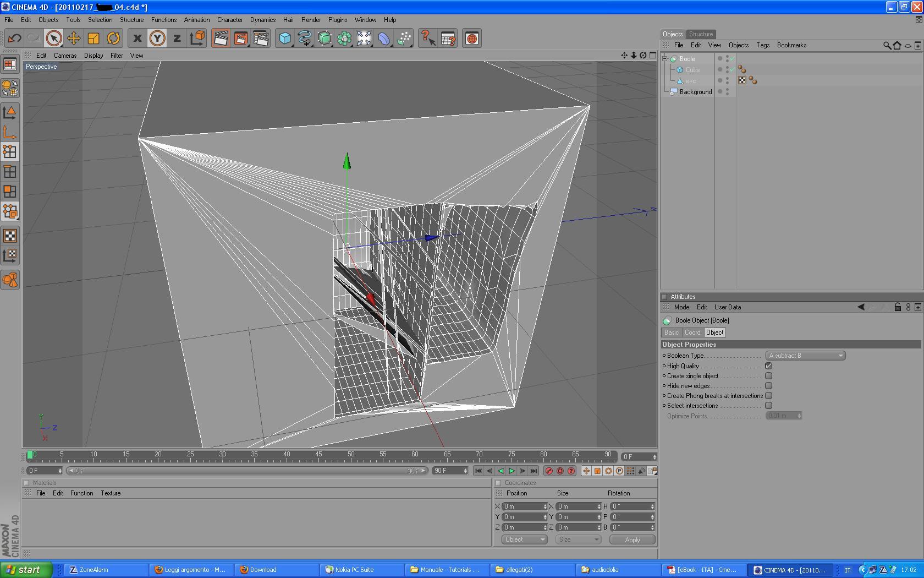Open the Basic tab in Attributes
Viewport: 924px width, 578px height.
pyautogui.click(x=671, y=332)
